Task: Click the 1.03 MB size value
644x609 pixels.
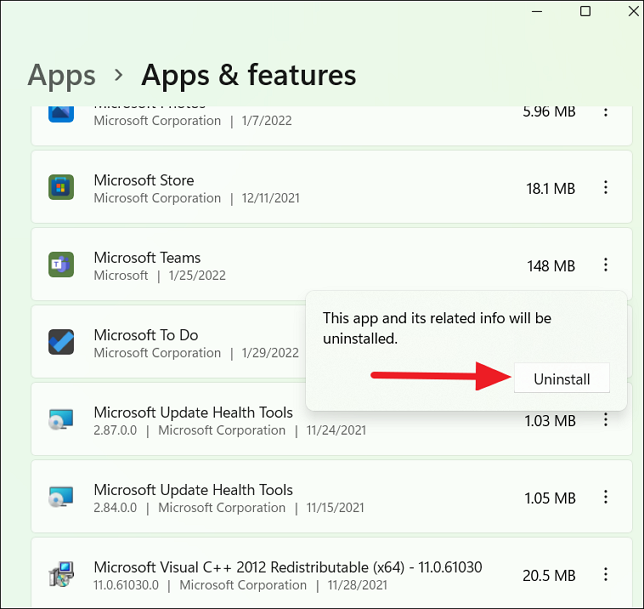Action: tap(550, 421)
